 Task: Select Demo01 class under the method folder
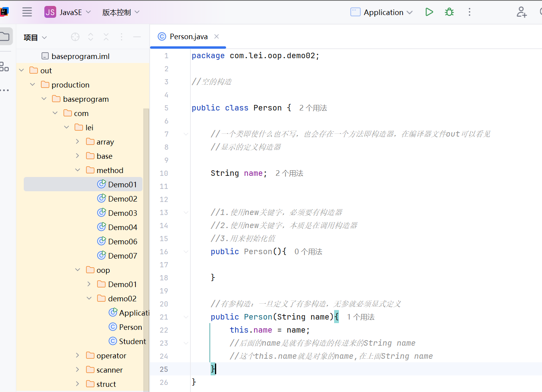coord(83,185)
